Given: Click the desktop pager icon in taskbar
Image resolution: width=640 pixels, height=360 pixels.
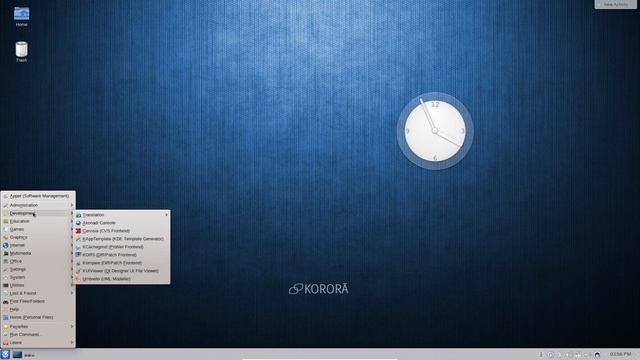Looking at the screenshot, I should click(x=17, y=355).
